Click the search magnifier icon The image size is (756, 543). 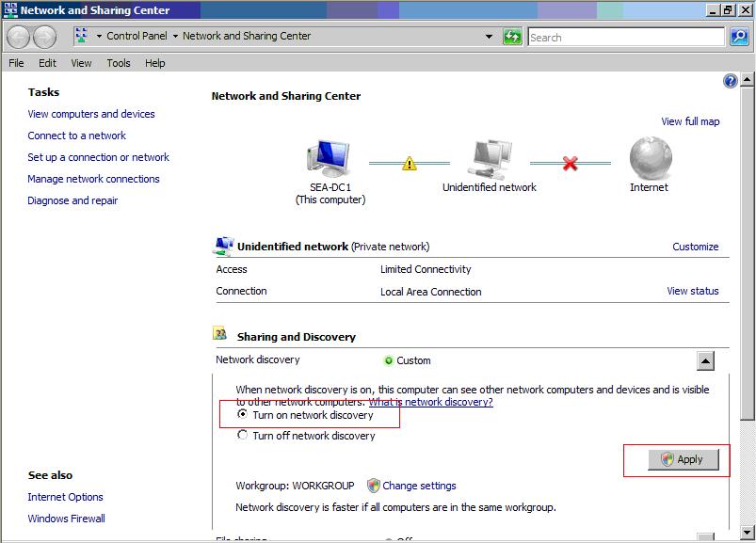point(739,37)
